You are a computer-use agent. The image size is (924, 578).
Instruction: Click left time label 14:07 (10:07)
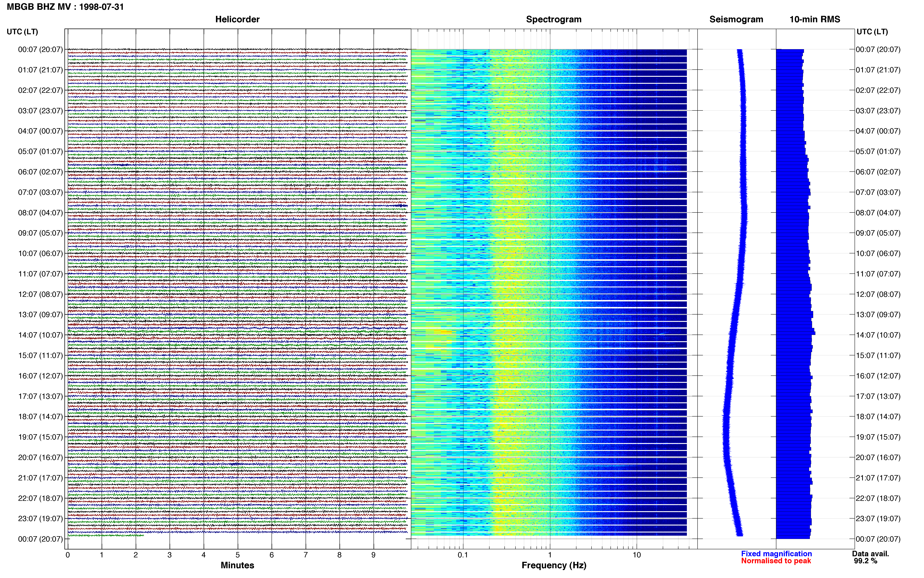(40, 335)
